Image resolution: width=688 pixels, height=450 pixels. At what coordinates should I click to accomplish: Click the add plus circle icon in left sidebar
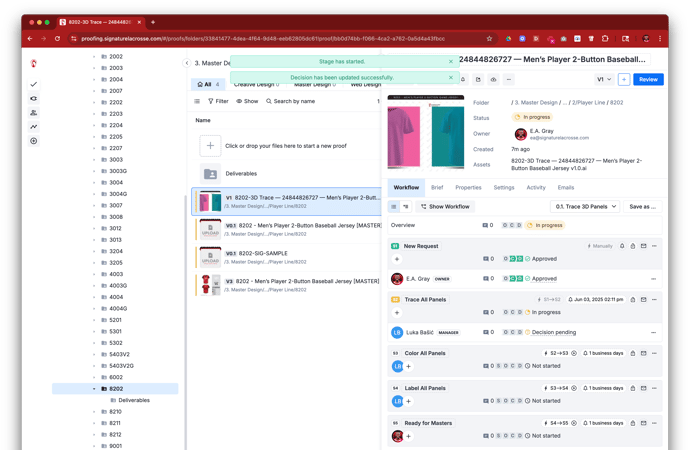coord(34,141)
